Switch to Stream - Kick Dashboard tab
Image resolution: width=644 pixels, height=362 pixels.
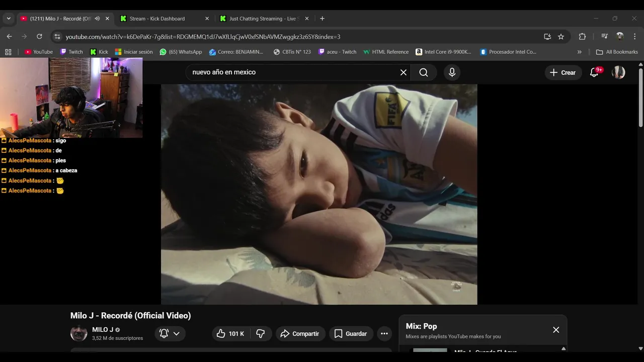click(x=157, y=19)
